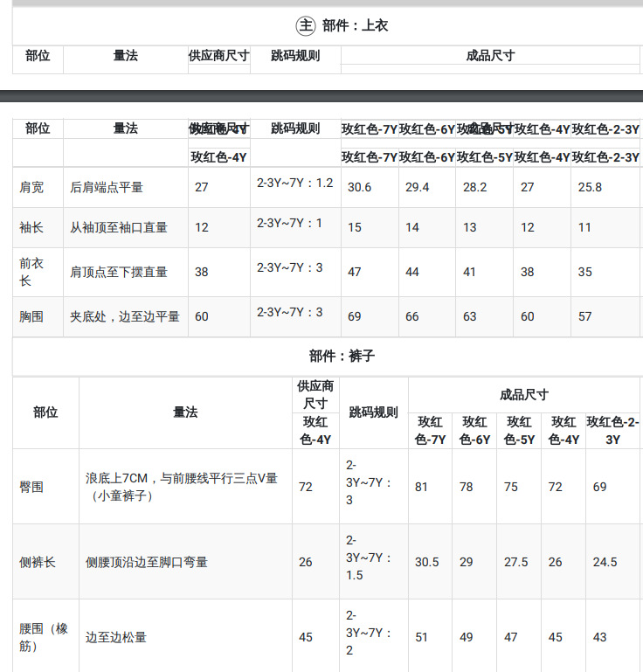This screenshot has width=643, height=672.
Task: Click supplier size 60 in 胸围 row
Action: pos(201,316)
